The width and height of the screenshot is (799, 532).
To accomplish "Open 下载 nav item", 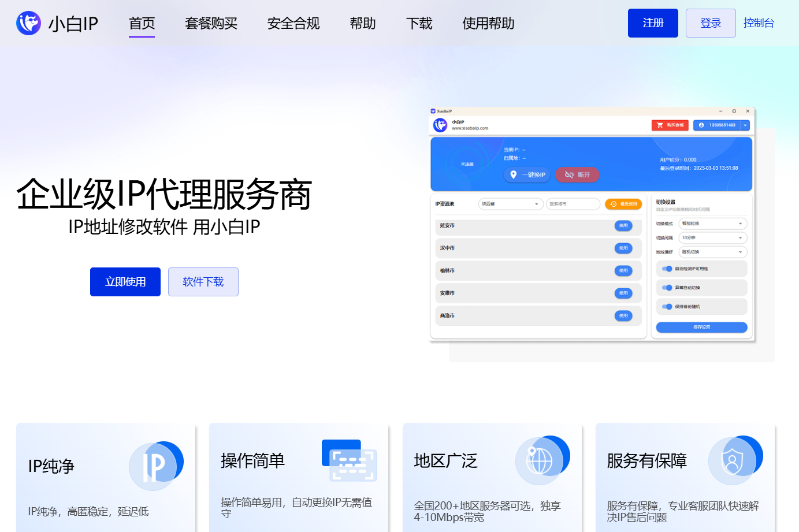I will pyautogui.click(x=419, y=23).
